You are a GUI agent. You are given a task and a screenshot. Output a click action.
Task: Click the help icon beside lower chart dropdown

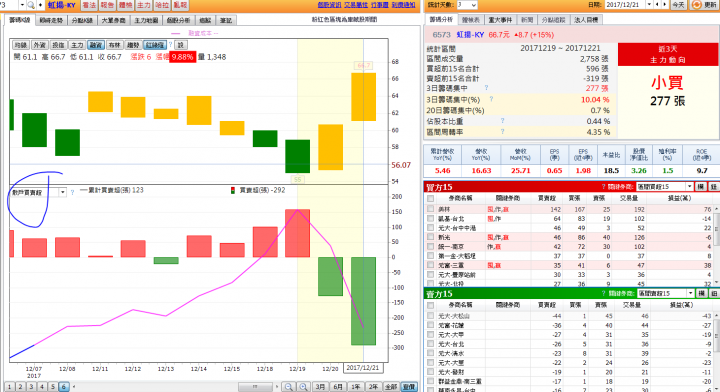coord(72,192)
